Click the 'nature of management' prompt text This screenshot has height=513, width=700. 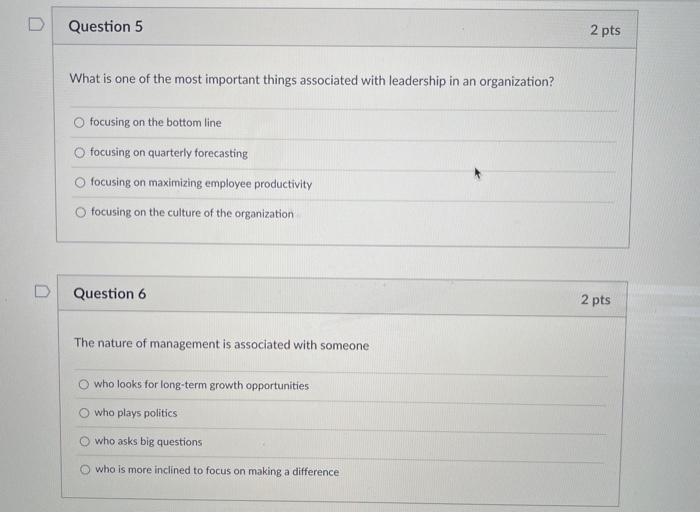pyautogui.click(x=221, y=345)
